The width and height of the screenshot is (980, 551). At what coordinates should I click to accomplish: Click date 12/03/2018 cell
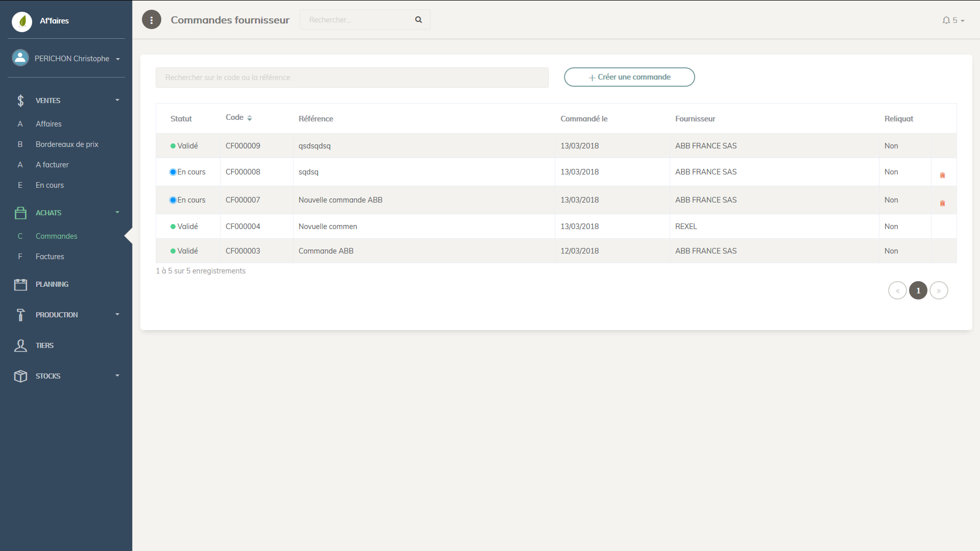pos(579,251)
